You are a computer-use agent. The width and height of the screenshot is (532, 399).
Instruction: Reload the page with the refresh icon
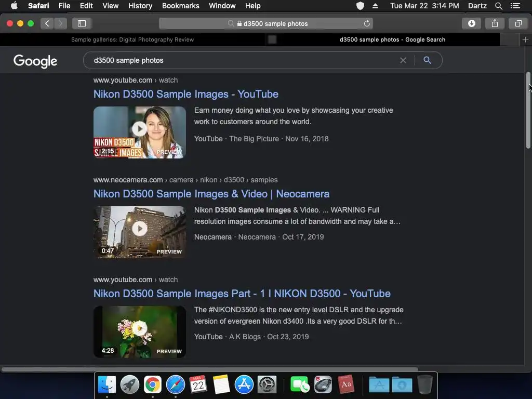[x=367, y=23]
